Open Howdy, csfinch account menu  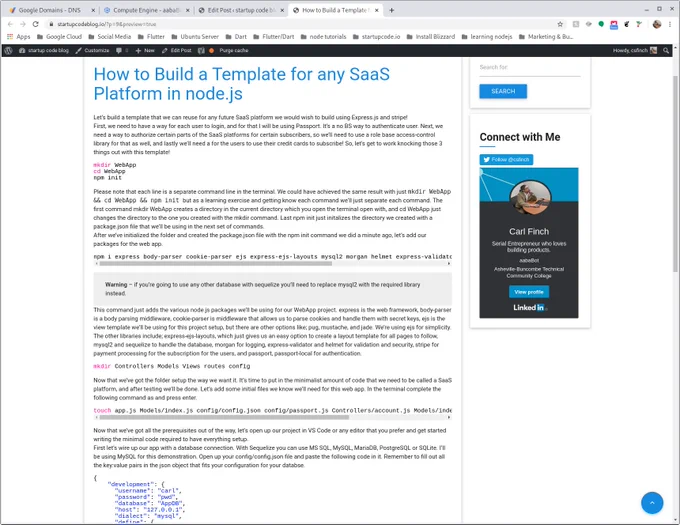(x=634, y=51)
